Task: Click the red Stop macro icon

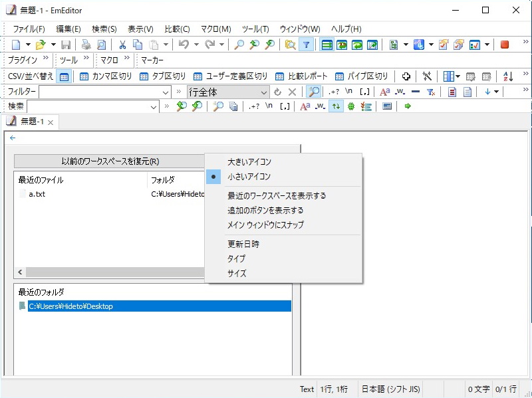Action: (x=505, y=45)
